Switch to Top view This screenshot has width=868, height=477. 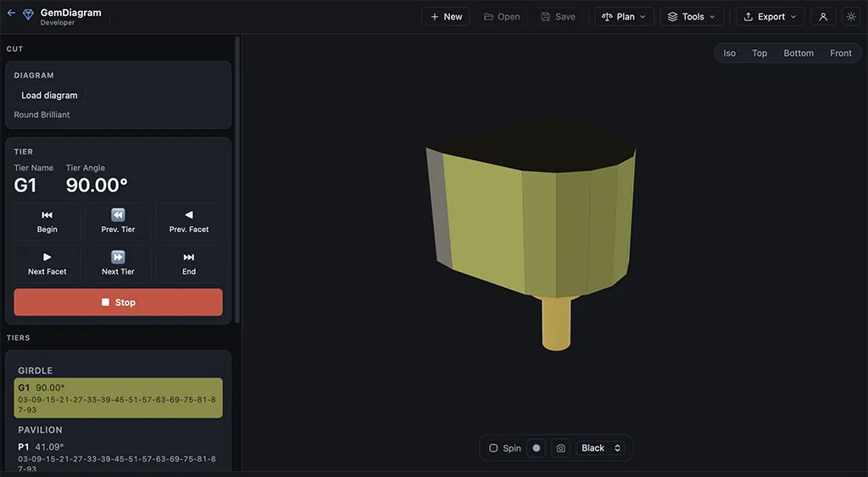point(759,53)
